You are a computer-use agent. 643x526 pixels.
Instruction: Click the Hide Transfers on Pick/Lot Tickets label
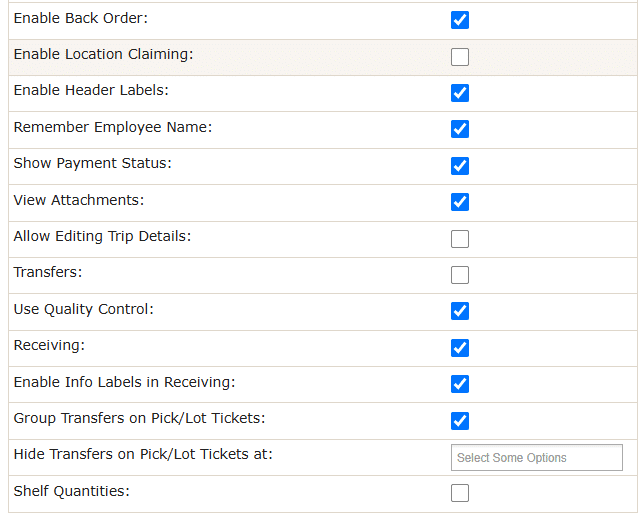[x=143, y=454]
